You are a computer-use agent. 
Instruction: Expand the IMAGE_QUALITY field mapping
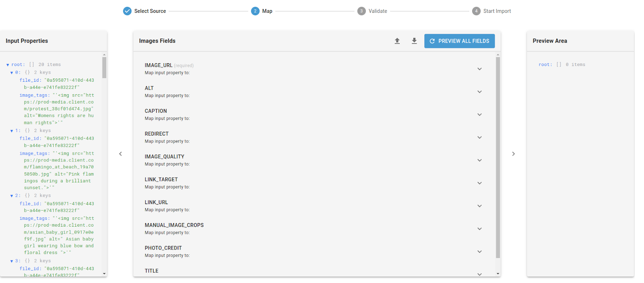tap(479, 160)
